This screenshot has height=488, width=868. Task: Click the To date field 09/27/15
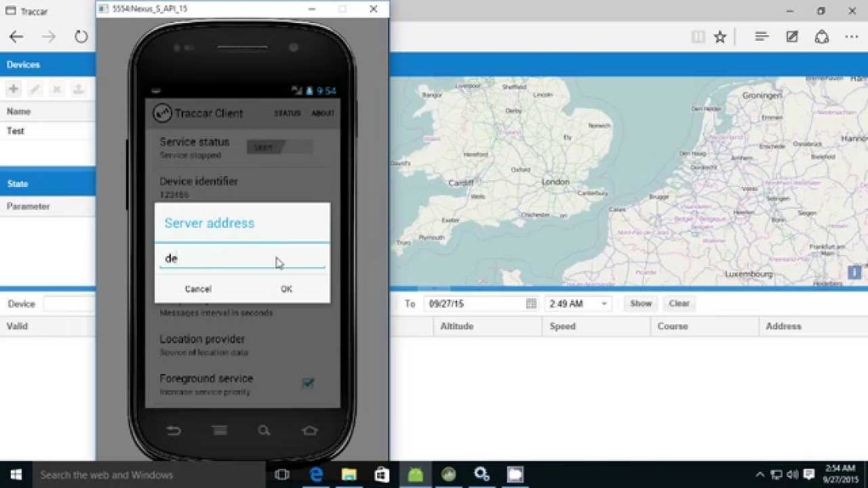473,304
